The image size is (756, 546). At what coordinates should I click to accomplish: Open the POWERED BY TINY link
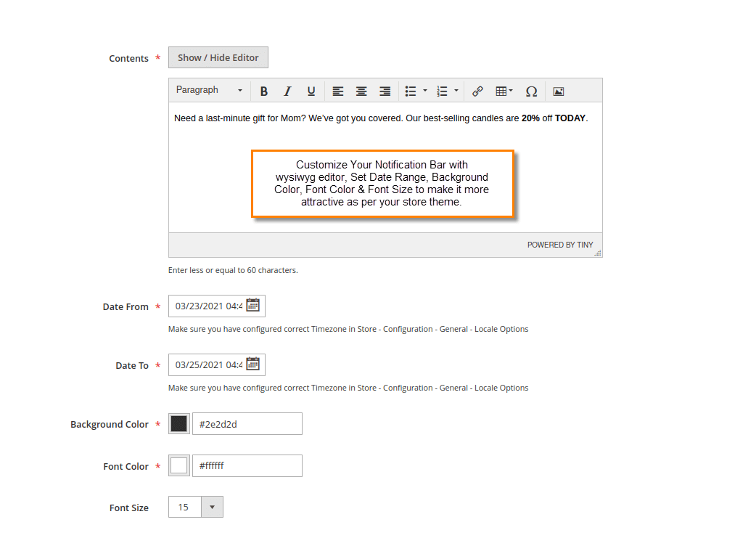click(560, 245)
